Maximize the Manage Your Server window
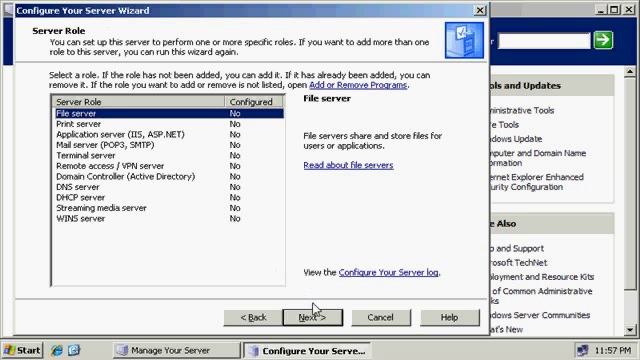640x360 pixels. (x=614, y=10)
